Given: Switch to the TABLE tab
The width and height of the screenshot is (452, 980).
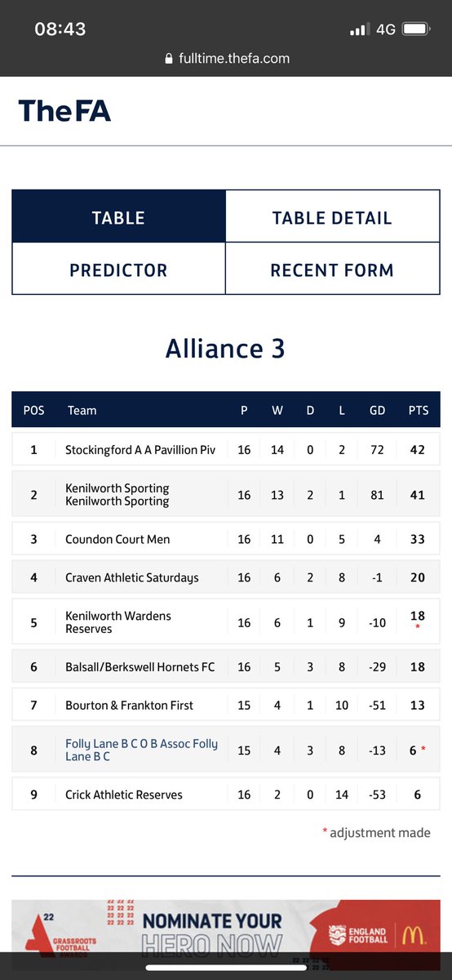Looking at the screenshot, I should (118, 218).
